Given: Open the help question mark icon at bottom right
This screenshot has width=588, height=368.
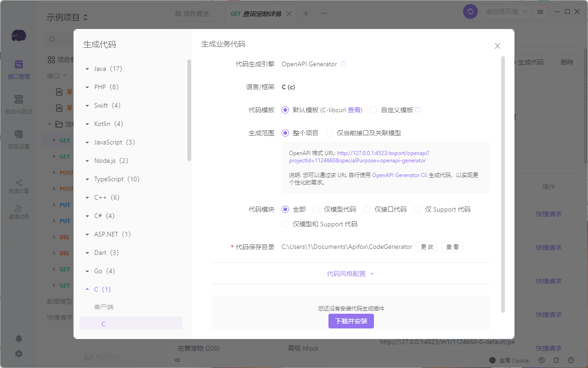Looking at the screenshot, I should pyautogui.click(x=570, y=360).
